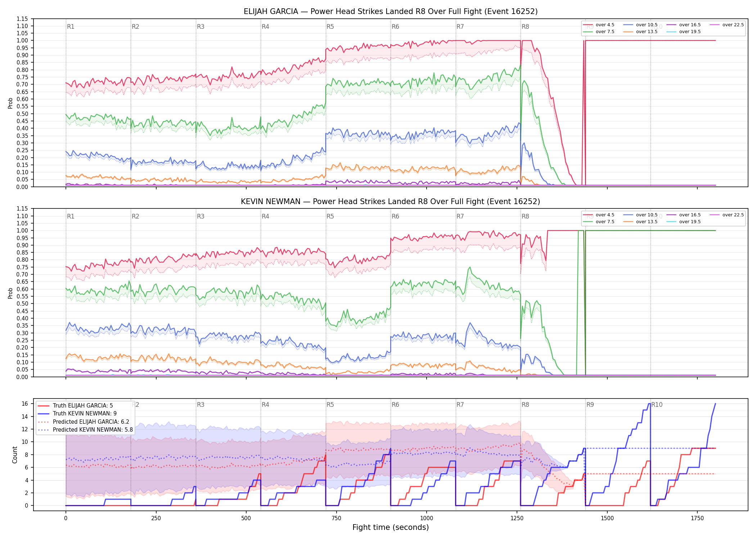The image size is (756, 540).
Task: Click 'over 16.5' legend entry in top chart
Action: click(x=684, y=25)
